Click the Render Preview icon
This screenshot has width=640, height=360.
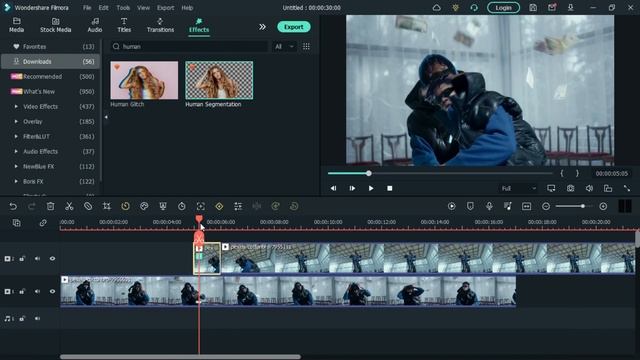pyautogui.click(x=451, y=207)
